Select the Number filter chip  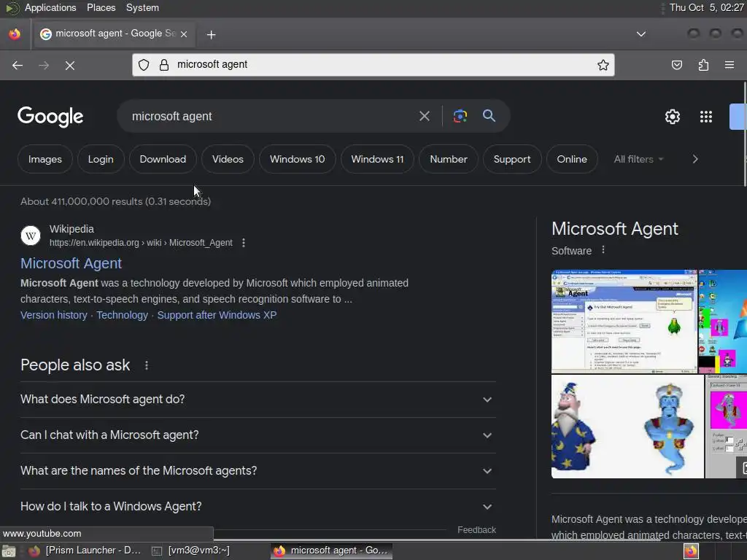[x=449, y=159]
